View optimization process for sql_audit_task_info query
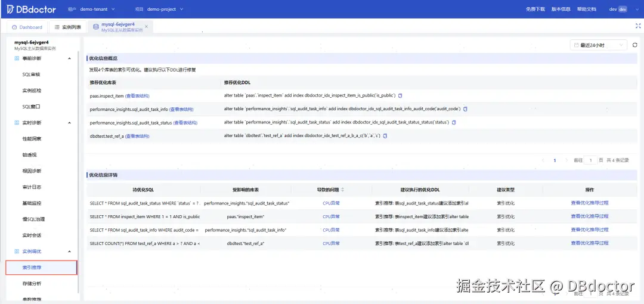 click(x=589, y=230)
